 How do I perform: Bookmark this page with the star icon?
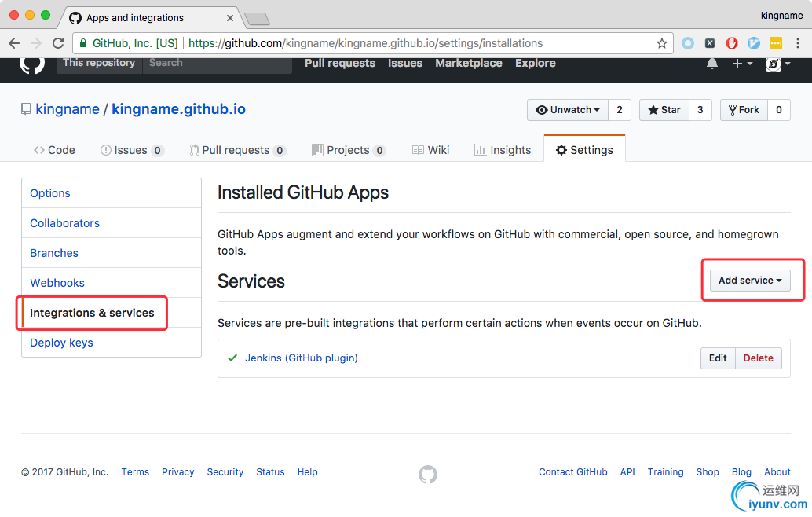point(662,43)
